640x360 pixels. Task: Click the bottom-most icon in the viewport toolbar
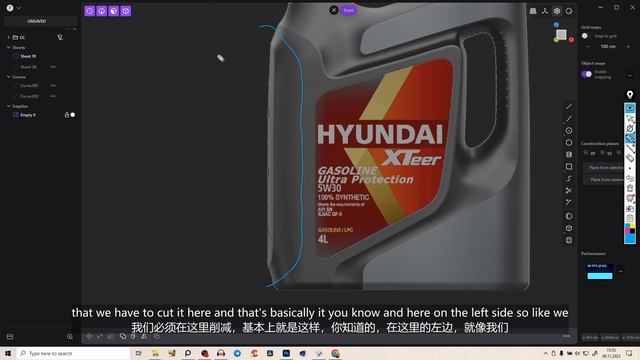click(x=569, y=240)
